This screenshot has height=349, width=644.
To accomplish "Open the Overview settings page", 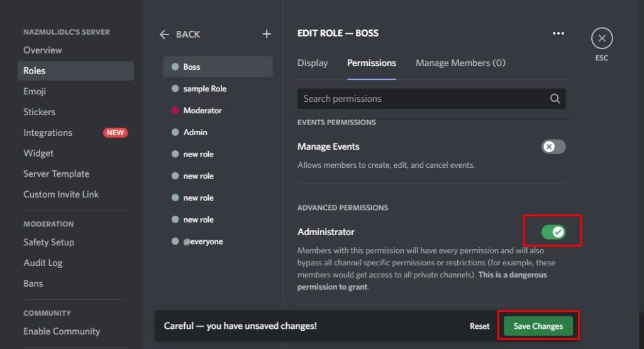I will click(43, 50).
